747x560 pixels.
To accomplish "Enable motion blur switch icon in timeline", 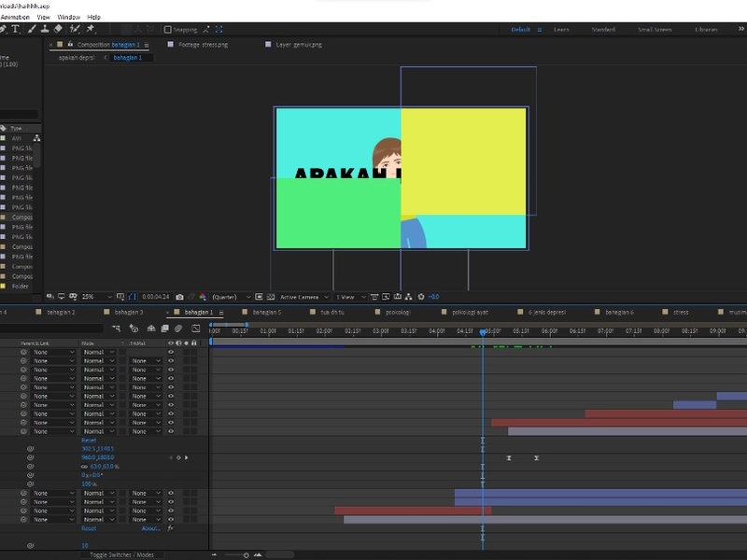I will click(178, 329).
